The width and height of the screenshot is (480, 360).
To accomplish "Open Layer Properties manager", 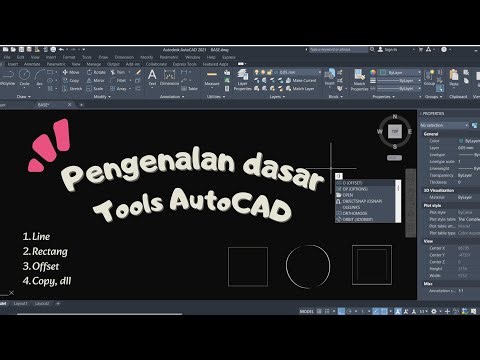I will click(x=242, y=80).
